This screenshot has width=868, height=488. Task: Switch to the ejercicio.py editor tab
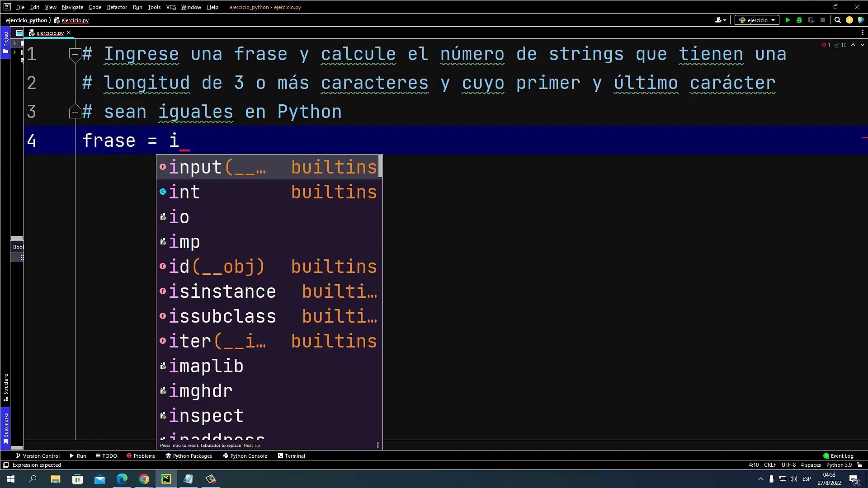point(50,33)
